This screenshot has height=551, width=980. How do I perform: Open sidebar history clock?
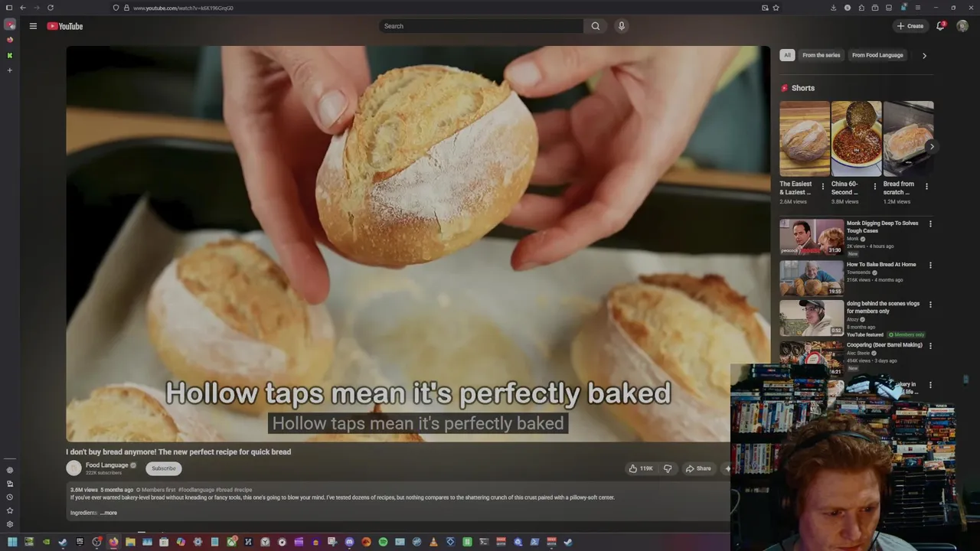10,497
